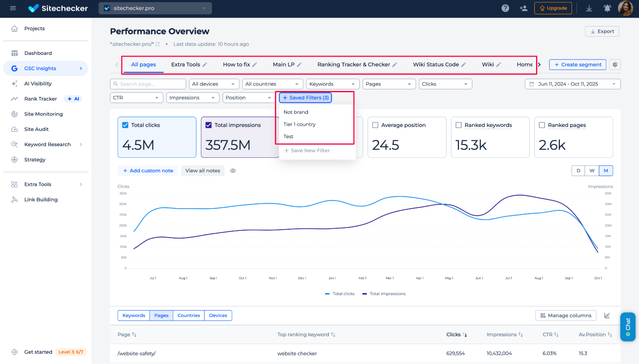
Task: Select the Not brand saved filter
Action: [296, 112]
